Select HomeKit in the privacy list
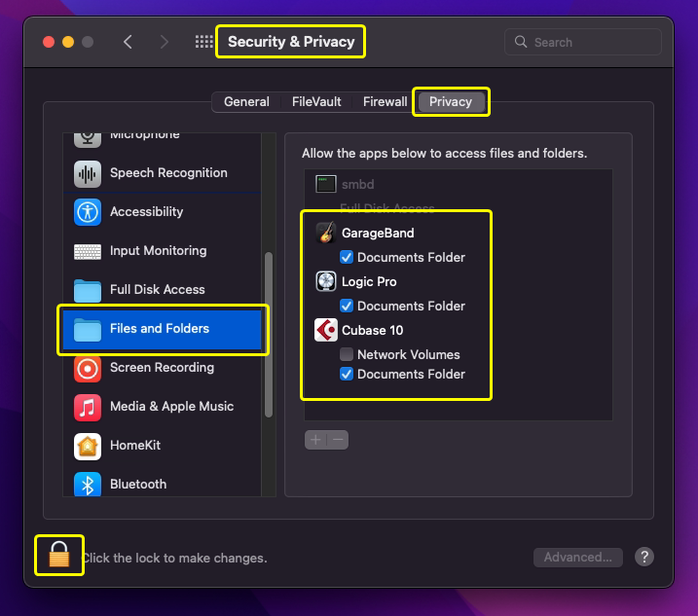The height and width of the screenshot is (616, 698). 135,446
